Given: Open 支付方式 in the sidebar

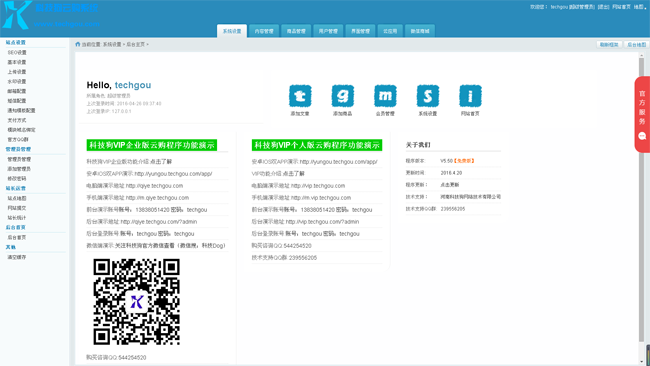Looking at the screenshot, I should tap(17, 120).
